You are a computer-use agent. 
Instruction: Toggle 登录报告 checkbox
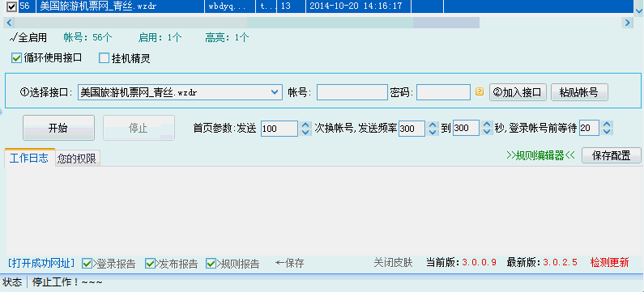(x=87, y=264)
